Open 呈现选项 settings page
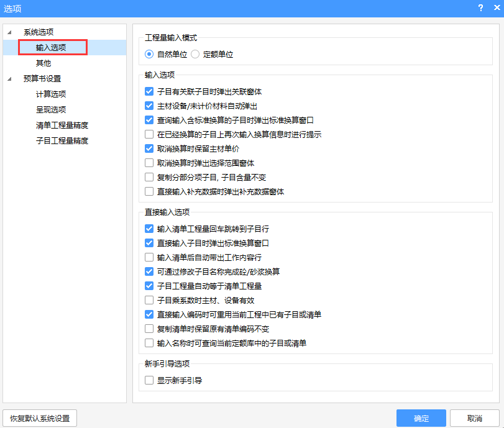Screen dimensions: 504x428 [51, 110]
